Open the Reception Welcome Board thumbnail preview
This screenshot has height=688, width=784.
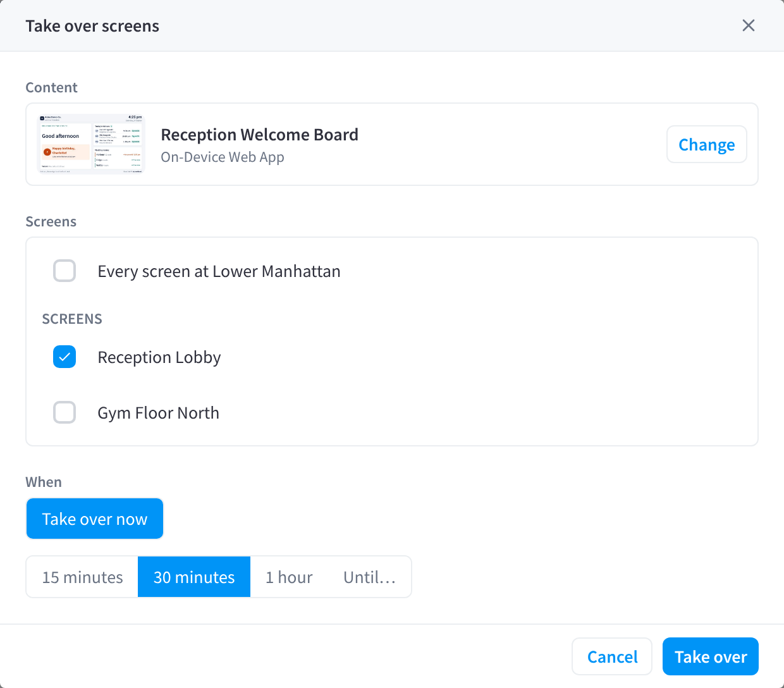click(x=92, y=144)
